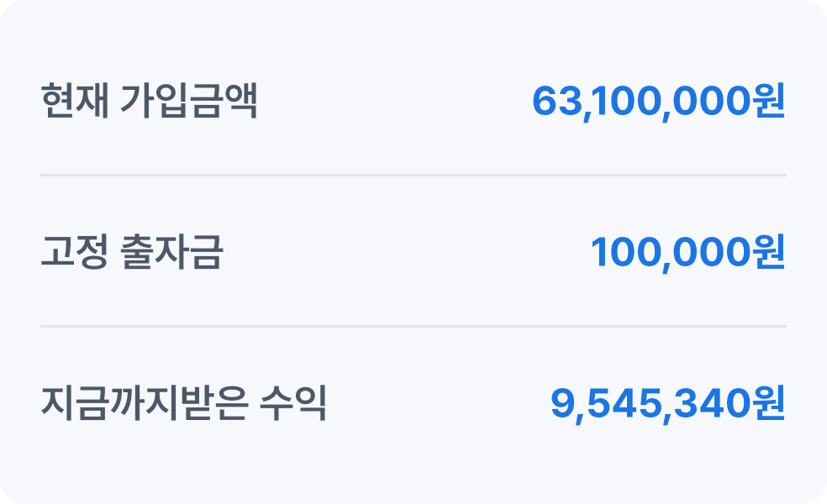The width and height of the screenshot is (827, 504).
Task: Click the word 현재 in first row
Action: [x=74, y=101]
